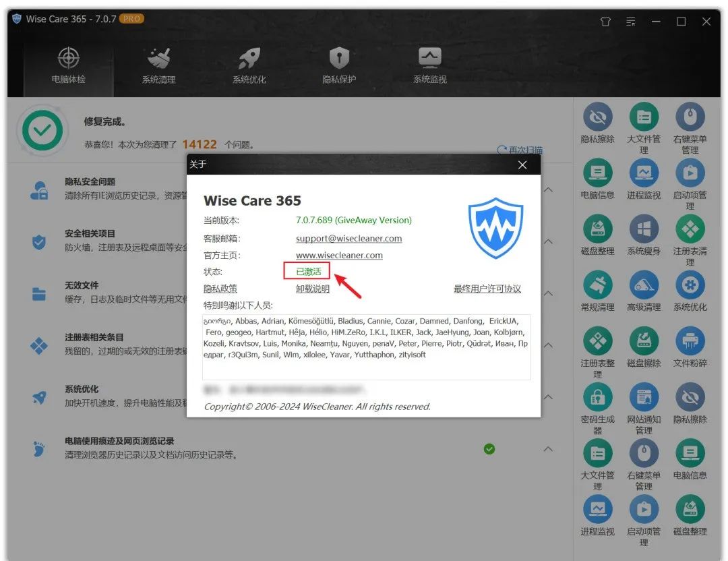The width and height of the screenshot is (728, 561).
Task: Collapse the 隐私安全问题 section chevron
Action: (548, 190)
